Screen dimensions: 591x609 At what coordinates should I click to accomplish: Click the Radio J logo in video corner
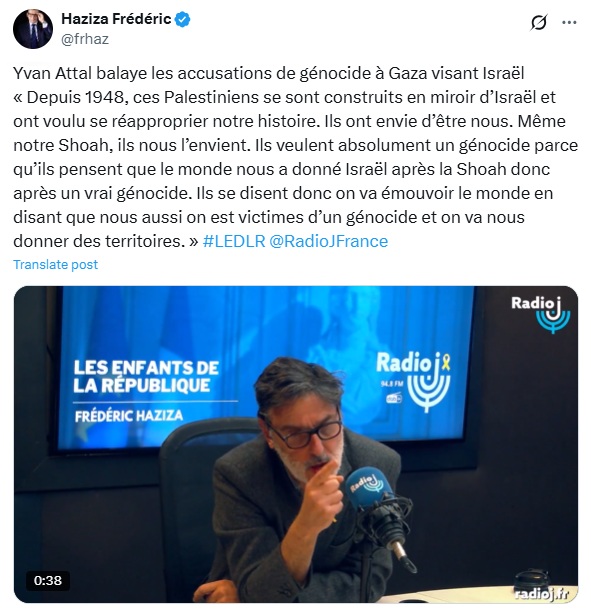[x=541, y=314]
